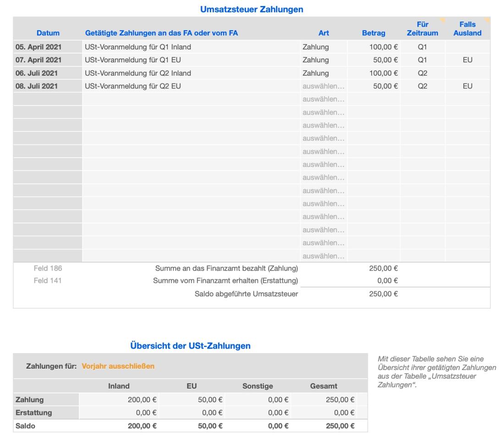The width and height of the screenshot is (504, 448).
Task: Open comment marker on Für Zeitraum header
Action: coord(443,19)
